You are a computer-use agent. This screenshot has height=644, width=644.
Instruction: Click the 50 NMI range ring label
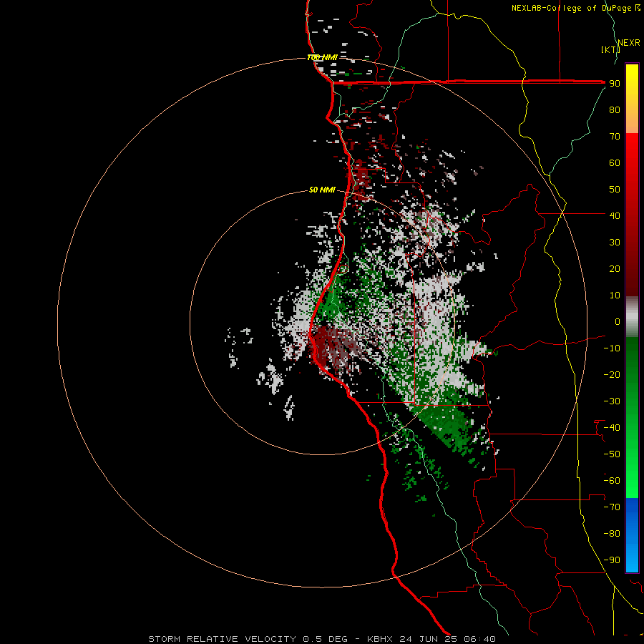point(322,190)
